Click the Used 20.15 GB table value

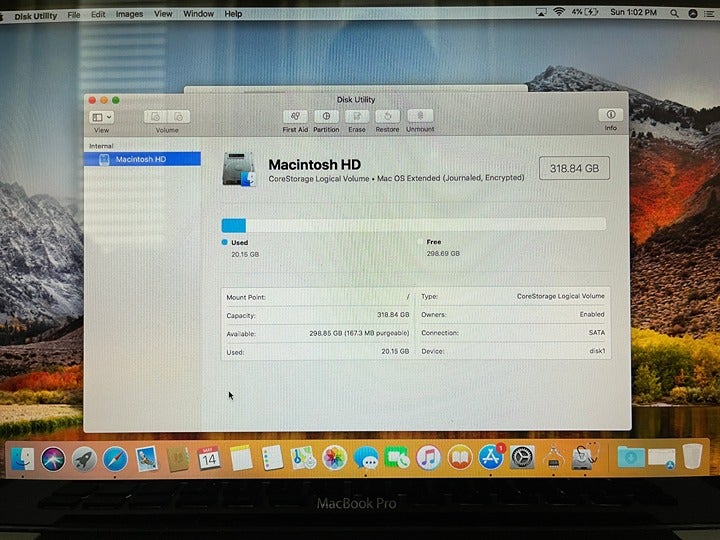(x=395, y=351)
